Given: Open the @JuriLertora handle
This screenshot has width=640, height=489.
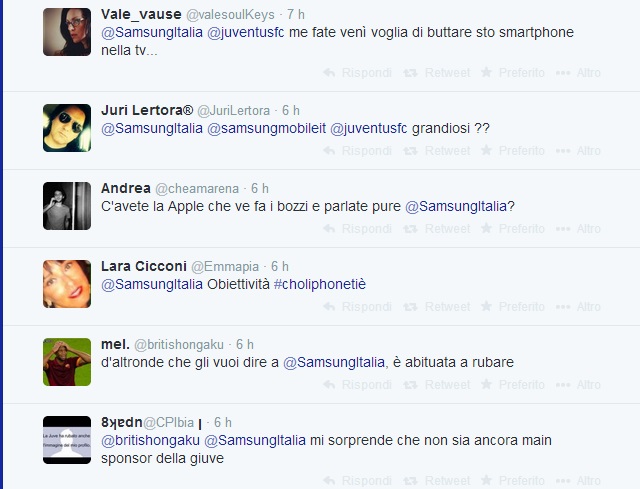Looking at the screenshot, I should pos(233,111).
